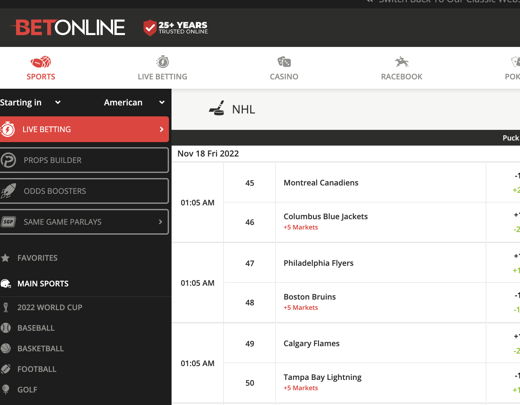Select Baseball in the sidebar
Image resolution: width=520 pixels, height=405 pixels.
(36, 328)
